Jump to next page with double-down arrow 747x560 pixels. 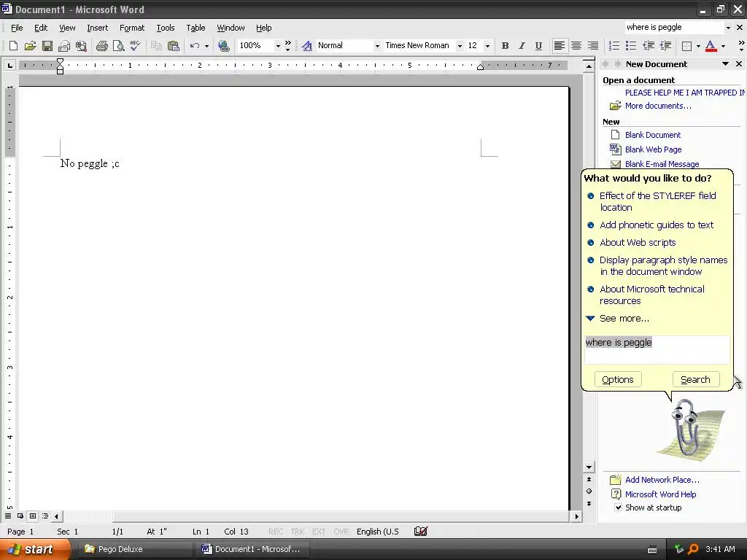pos(589,503)
